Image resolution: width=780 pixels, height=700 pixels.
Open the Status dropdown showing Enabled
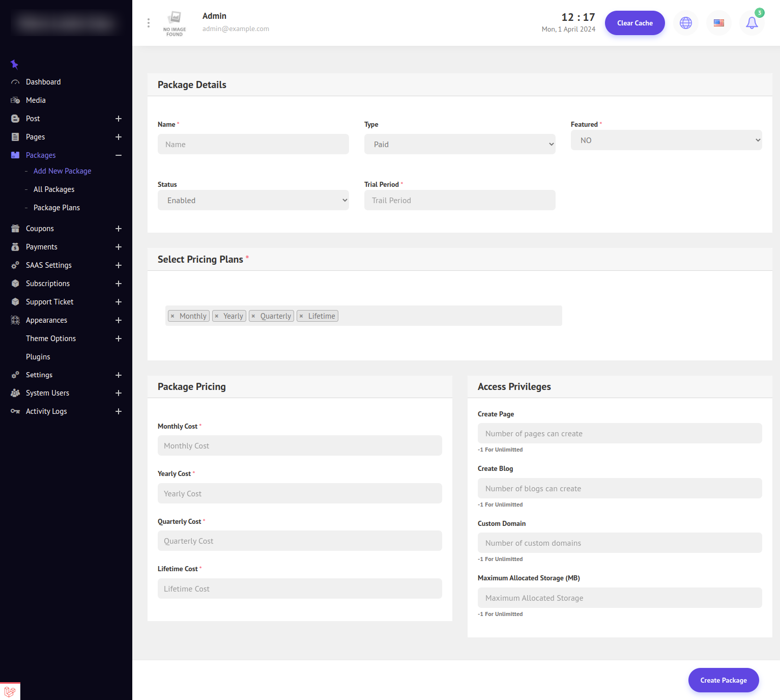click(x=253, y=200)
